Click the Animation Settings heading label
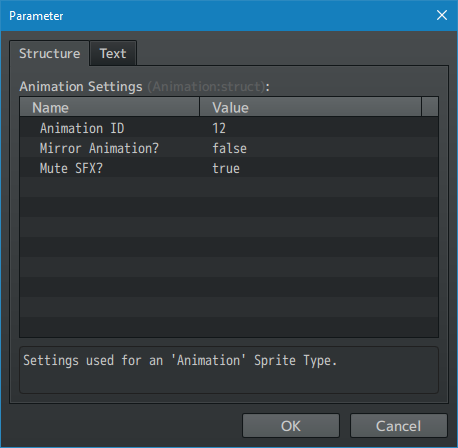458x448 pixels. pyautogui.click(x=81, y=87)
